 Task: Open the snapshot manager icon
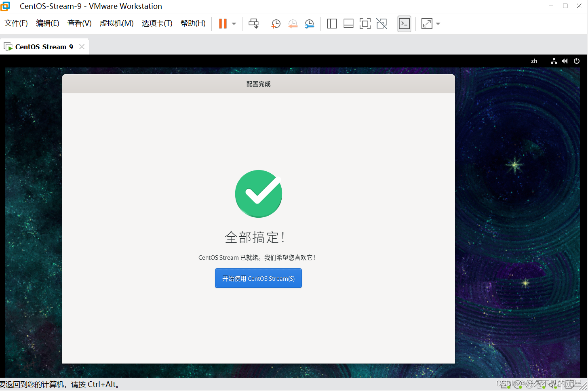(x=309, y=24)
